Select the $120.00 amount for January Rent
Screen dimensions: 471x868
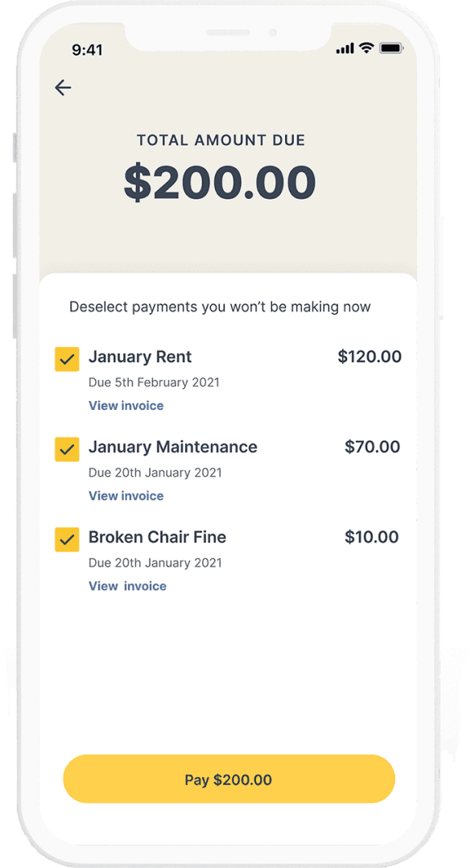point(370,357)
